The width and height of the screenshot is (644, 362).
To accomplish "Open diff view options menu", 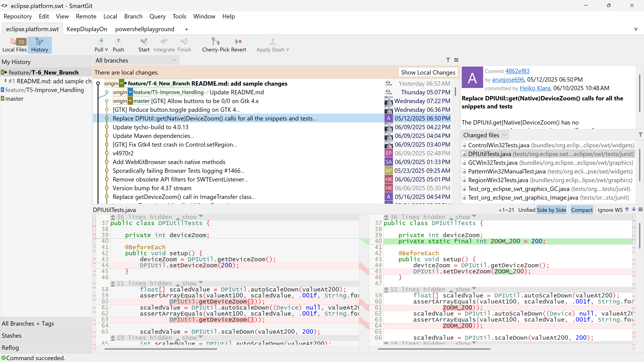I will pyautogui.click(x=640, y=210).
